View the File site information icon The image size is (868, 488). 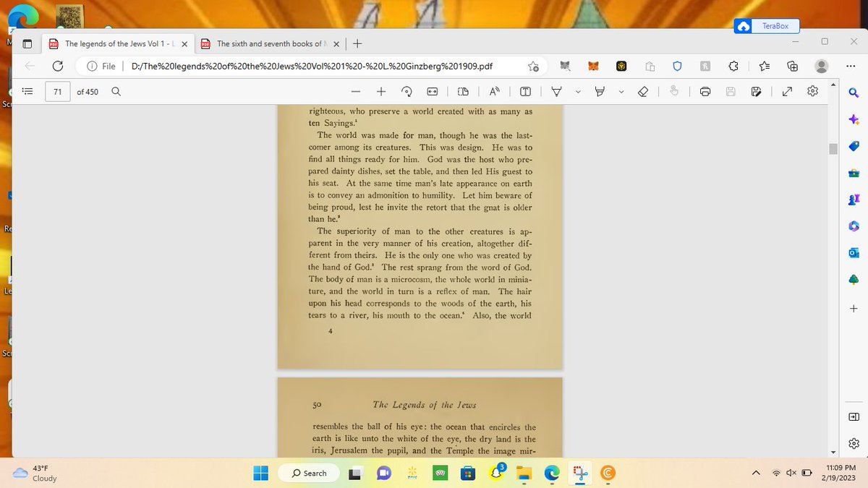[x=101, y=67]
